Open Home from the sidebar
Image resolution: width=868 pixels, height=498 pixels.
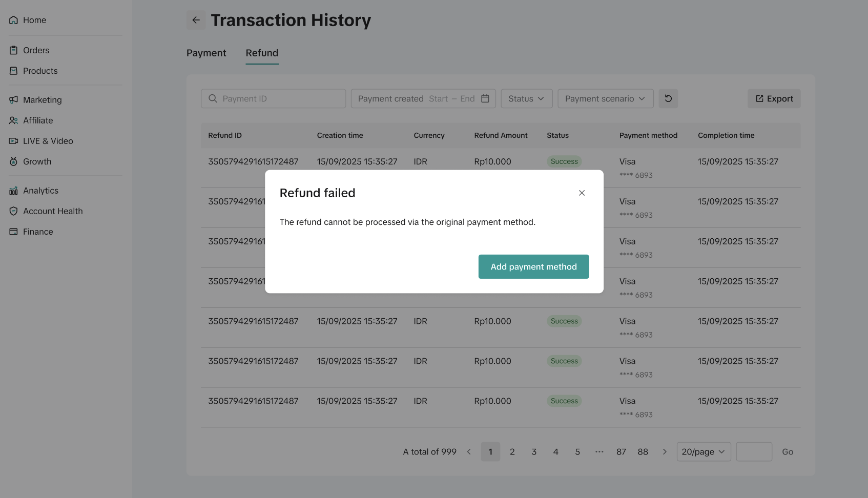pos(34,20)
